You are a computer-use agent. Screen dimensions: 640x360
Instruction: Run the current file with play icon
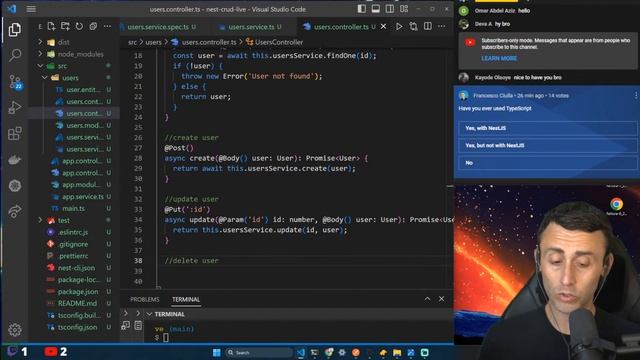[x=399, y=27]
